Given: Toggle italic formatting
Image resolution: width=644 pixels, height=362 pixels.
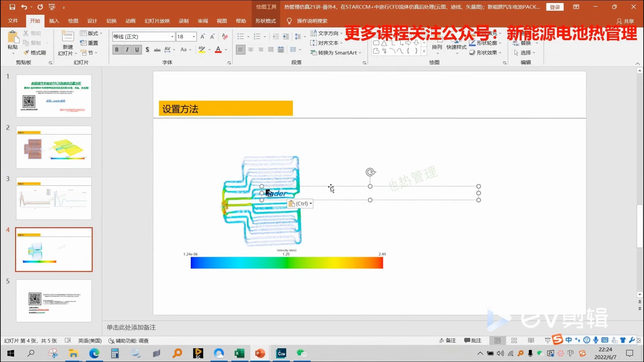Looking at the screenshot, I should (x=127, y=49).
